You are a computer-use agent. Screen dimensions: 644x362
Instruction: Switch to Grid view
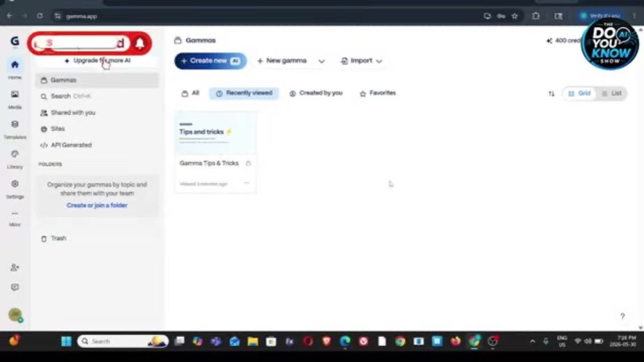pyautogui.click(x=579, y=93)
